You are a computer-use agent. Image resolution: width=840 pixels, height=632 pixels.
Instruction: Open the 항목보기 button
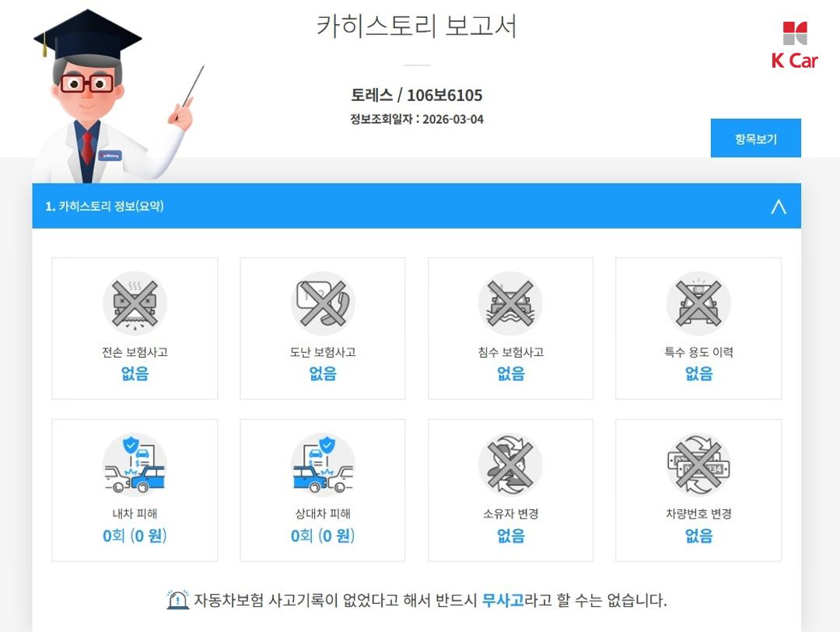[756, 138]
